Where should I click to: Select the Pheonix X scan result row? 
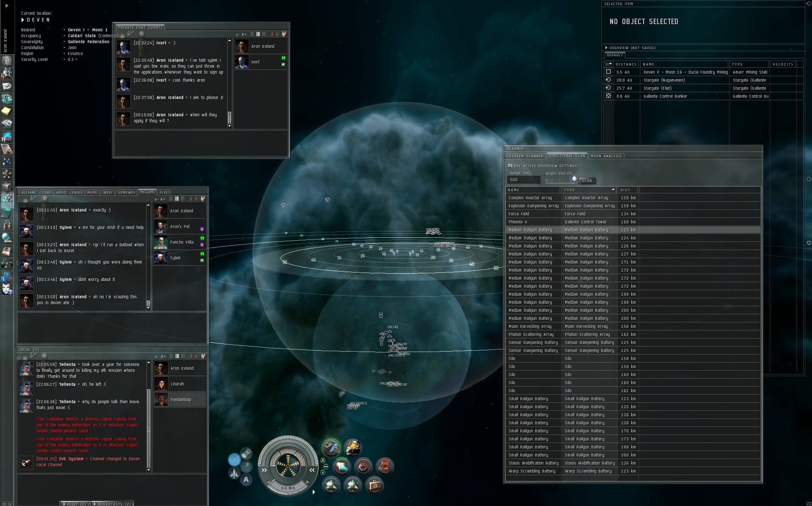tap(633, 222)
